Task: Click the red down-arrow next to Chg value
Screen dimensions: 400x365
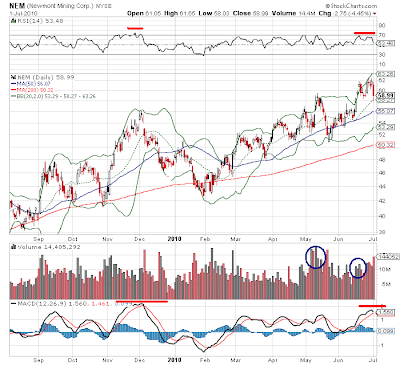Action: point(375,14)
